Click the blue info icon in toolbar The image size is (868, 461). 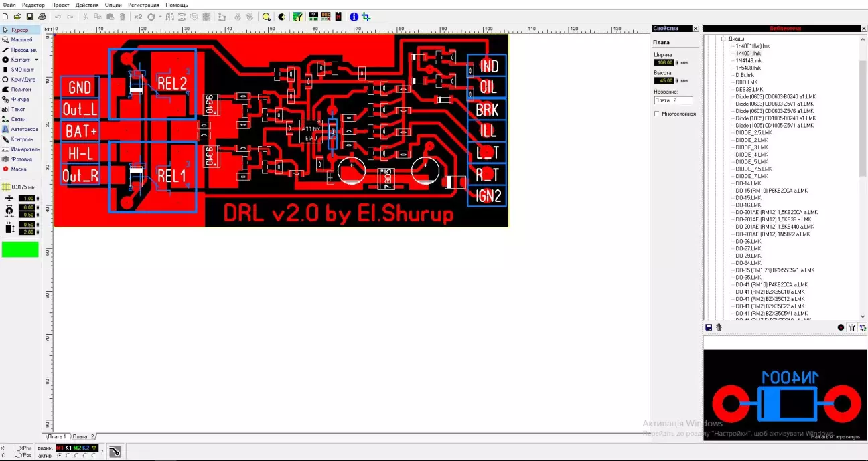pos(354,17)
